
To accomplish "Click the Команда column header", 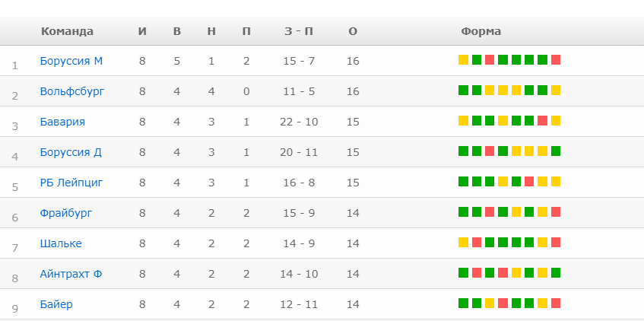I will coord(67,31).
